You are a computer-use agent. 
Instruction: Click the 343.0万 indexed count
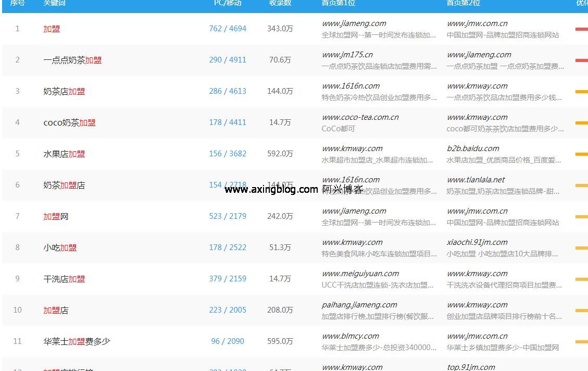point(280,29)
